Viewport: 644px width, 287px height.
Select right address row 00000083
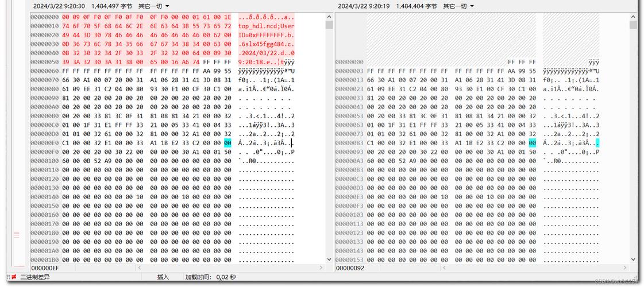click(x=349, y=143)
